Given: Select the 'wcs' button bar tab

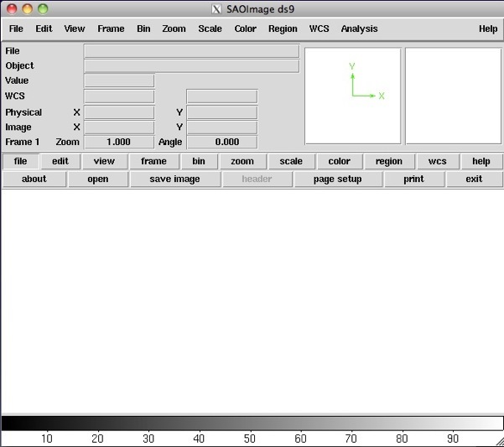Looking at the screenshot, I should pyautogui.click(x=438, y=161).
